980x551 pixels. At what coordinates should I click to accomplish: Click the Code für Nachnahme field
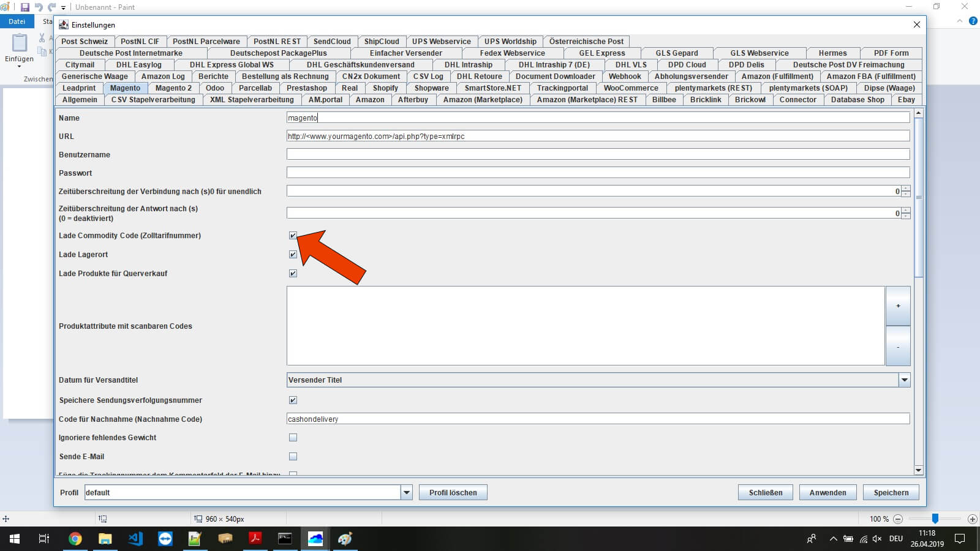(x=598, y=419)
